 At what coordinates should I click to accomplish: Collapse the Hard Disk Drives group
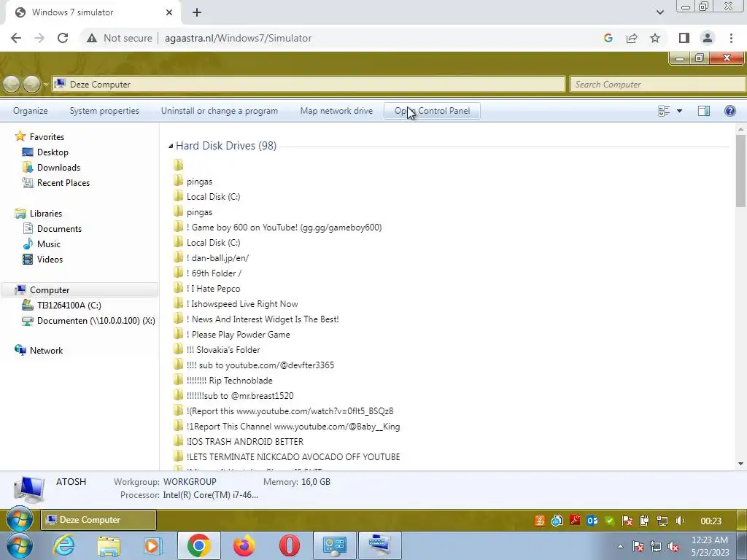[171, 146]
